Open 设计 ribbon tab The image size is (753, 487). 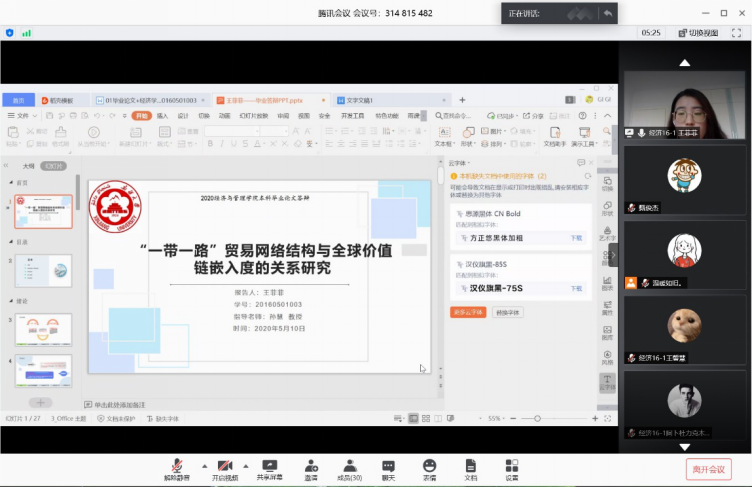coord(183,116)
